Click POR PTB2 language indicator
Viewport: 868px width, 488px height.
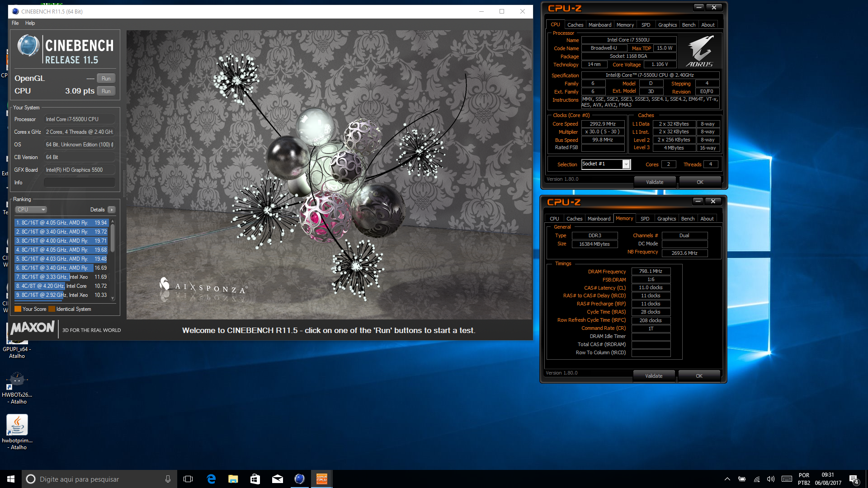click(x=804, y=479)
